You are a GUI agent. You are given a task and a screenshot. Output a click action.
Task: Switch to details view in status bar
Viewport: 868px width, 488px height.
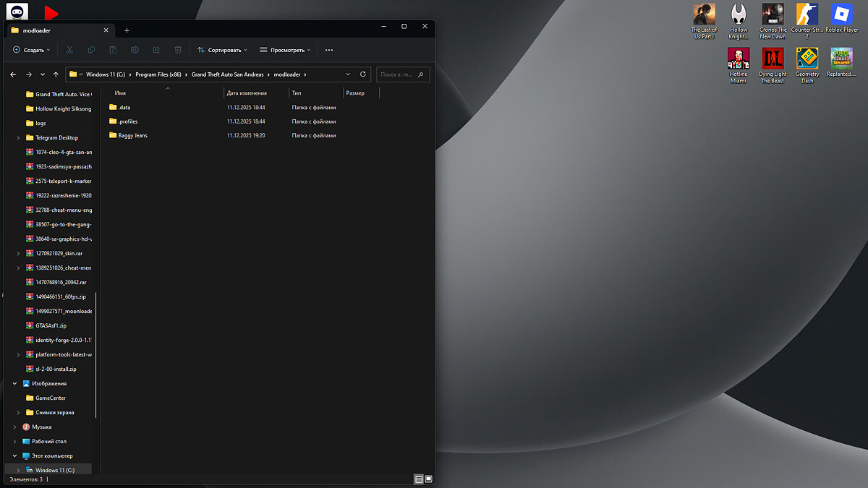click(x=418, y=479)
